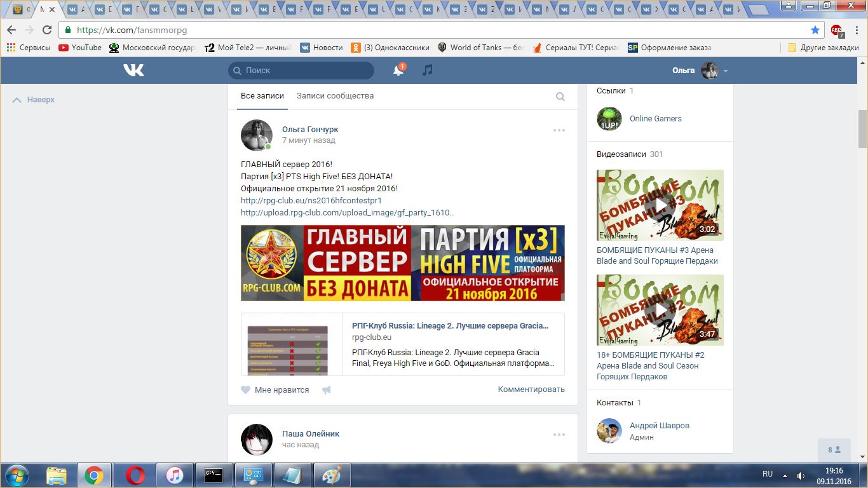This screenshot has height=488, width=868.
Task: Open the Оформление заказа bookmark
Action: (670, 48)
